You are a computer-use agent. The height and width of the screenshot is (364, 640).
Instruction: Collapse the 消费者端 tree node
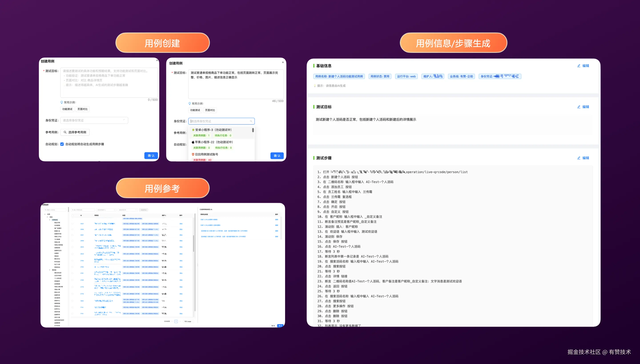tap(50, 220)
